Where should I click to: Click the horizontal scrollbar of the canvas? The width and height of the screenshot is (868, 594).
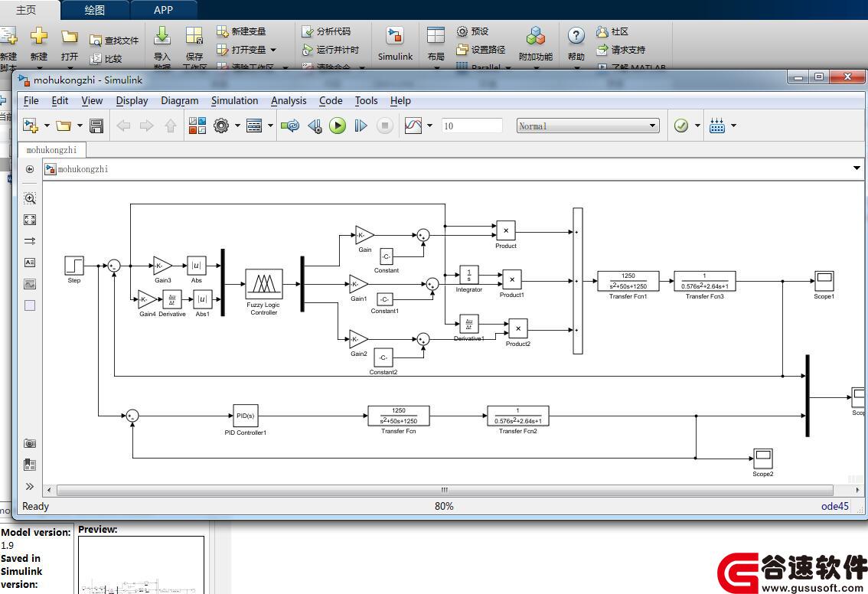pyautogui.click(x=445, y=490)
